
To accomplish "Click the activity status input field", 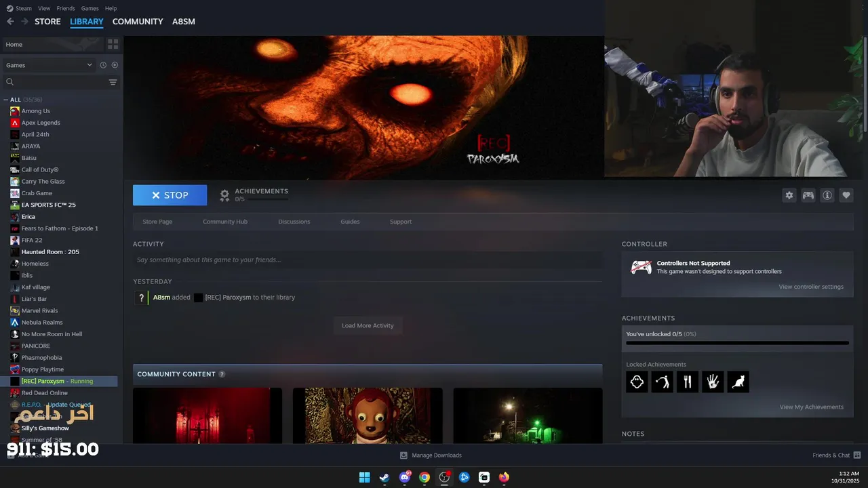I will pos(368,260).
